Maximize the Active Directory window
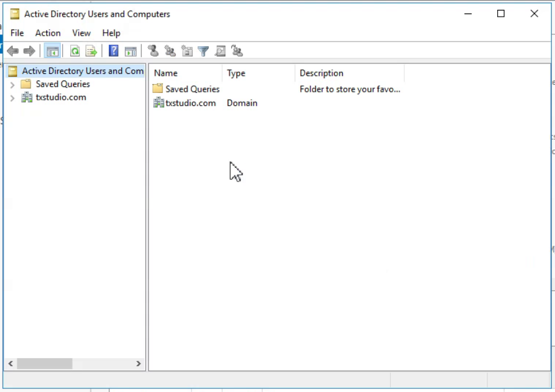This screenshot has height=392, width=555. [x=500, y=14]
